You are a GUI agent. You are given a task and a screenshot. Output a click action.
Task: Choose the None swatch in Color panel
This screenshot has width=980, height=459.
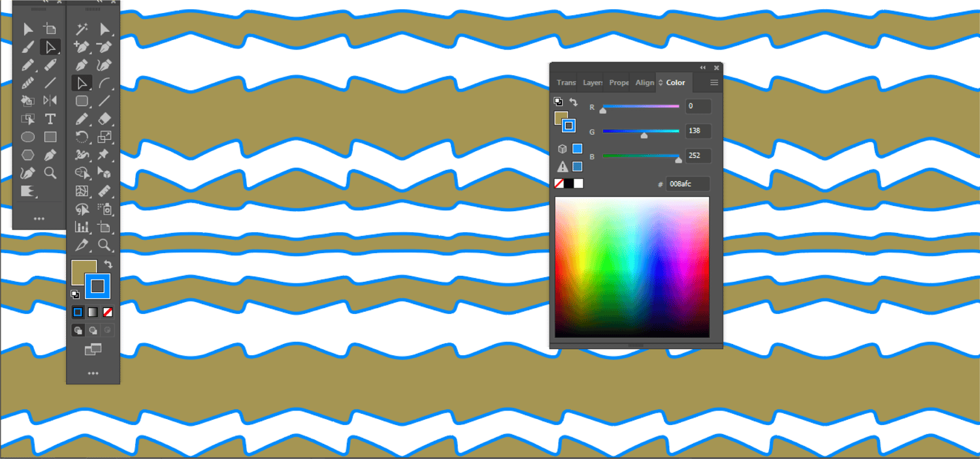pyautogui.click(x=559, y=184)
